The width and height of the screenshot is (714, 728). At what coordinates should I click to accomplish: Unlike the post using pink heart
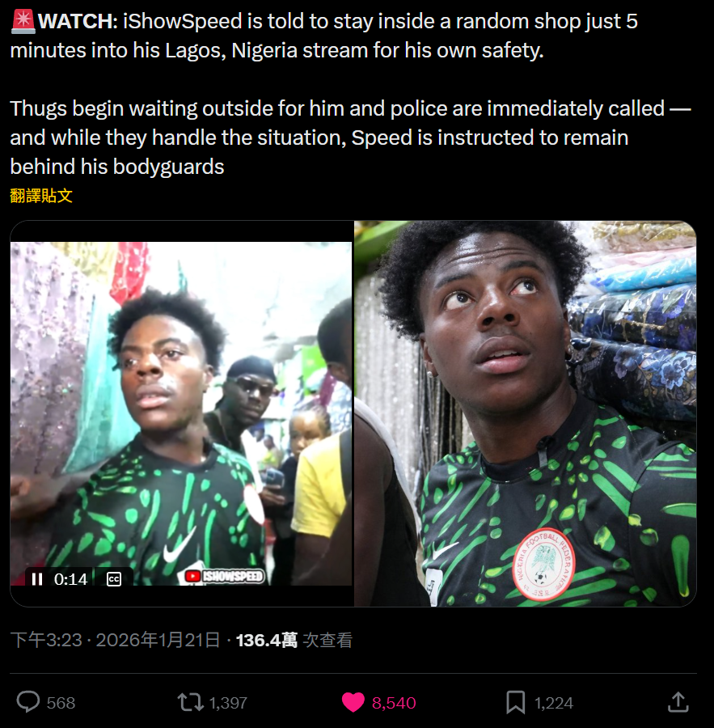click(x=353, y=702)
